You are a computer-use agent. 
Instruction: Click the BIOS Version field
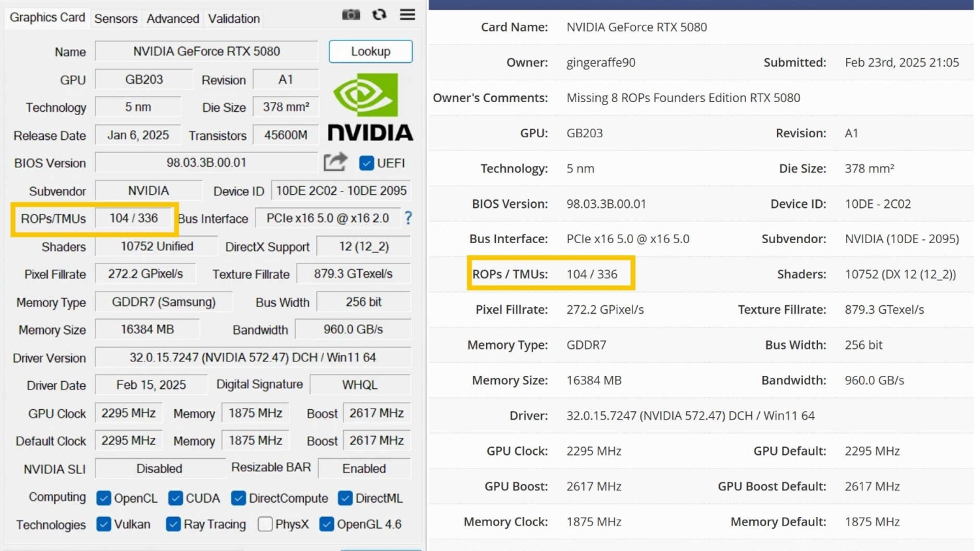[206, 162]
